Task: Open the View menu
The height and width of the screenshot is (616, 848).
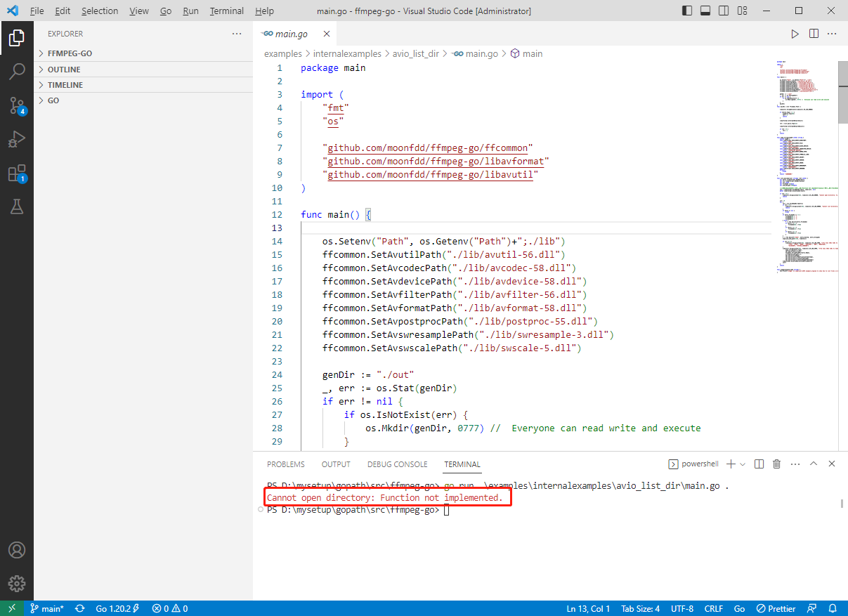Action: click(139, 11)
